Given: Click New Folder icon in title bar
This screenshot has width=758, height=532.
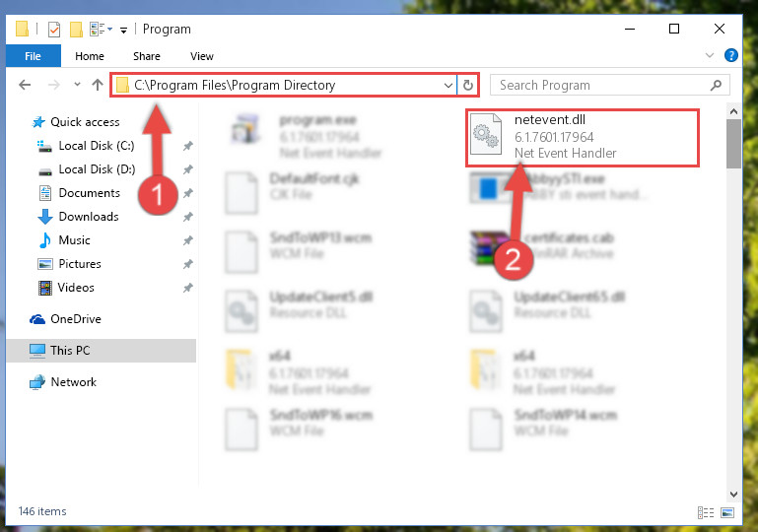Looking at the screenshot, I should (76, 30).
